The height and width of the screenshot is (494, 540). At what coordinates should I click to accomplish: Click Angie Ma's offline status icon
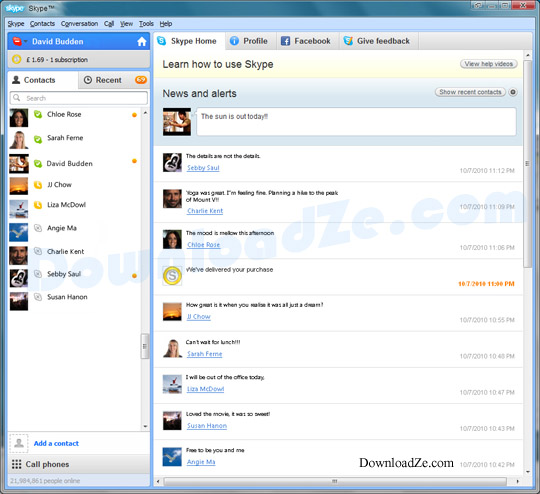pos(38,228)
